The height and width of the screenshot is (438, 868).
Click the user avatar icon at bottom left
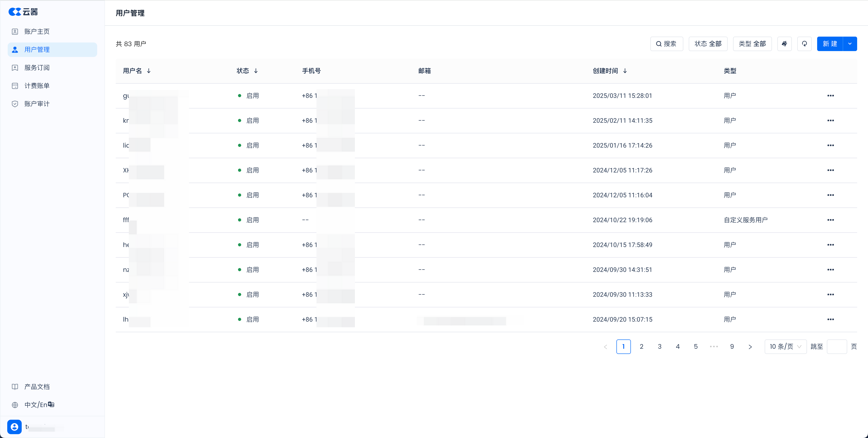14,427
